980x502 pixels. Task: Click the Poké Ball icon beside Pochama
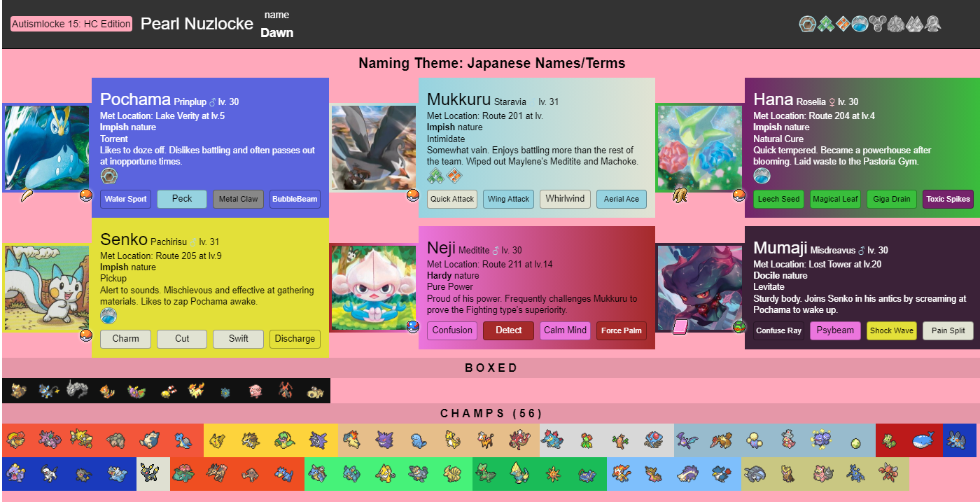pos(86,195)
